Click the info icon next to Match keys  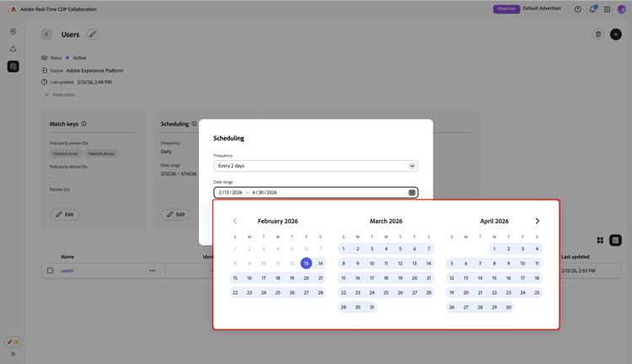(x=83, y=124)
